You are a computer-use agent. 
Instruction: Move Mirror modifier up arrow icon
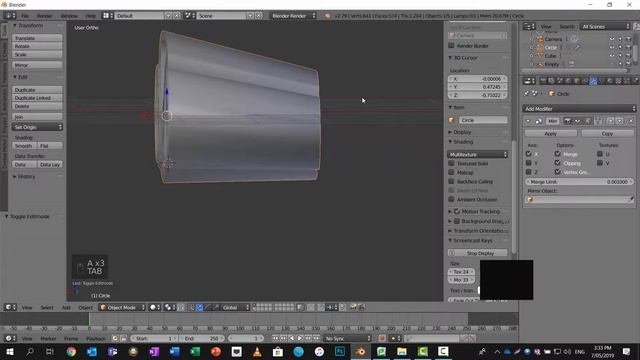click(x=610, y=121)
